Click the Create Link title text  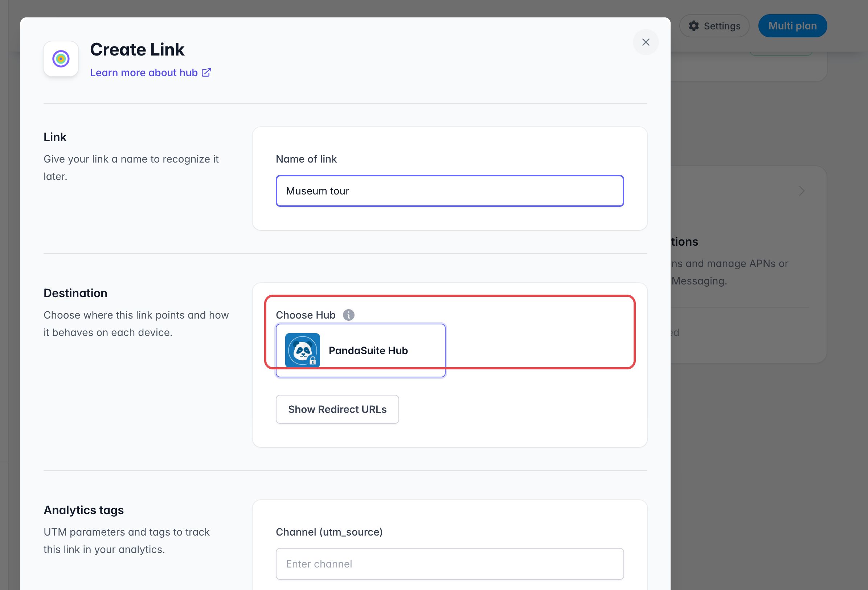tap(137, 49)
